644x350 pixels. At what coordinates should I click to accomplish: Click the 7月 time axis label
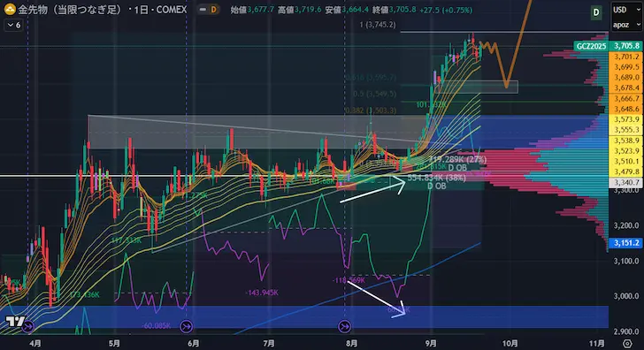(269, 344)
